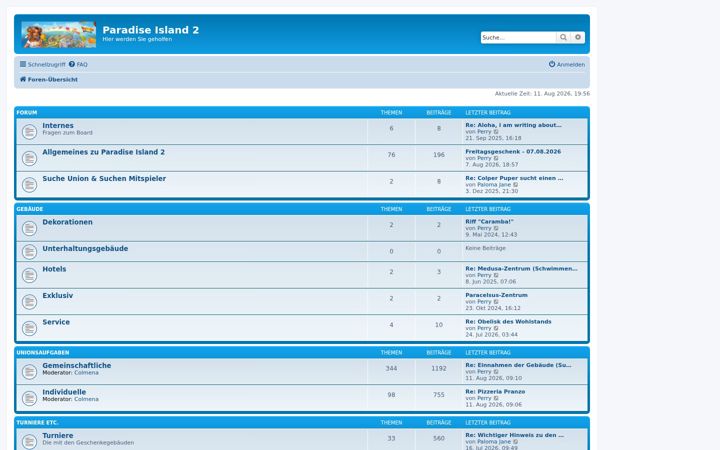
Task: Click the forum icon beside Suche Union
Action: click(x=29, y=186)
